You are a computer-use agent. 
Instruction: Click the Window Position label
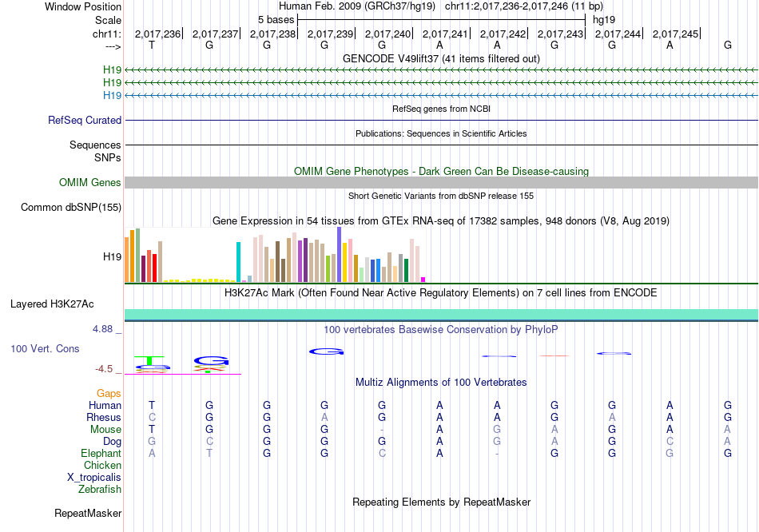(x=83, y=6)
